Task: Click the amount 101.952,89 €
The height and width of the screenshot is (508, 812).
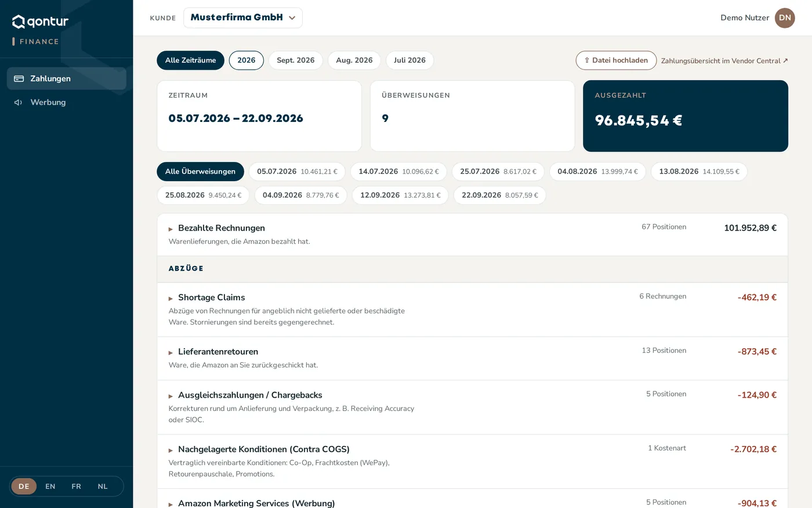Action: click(x=750, y=228)
